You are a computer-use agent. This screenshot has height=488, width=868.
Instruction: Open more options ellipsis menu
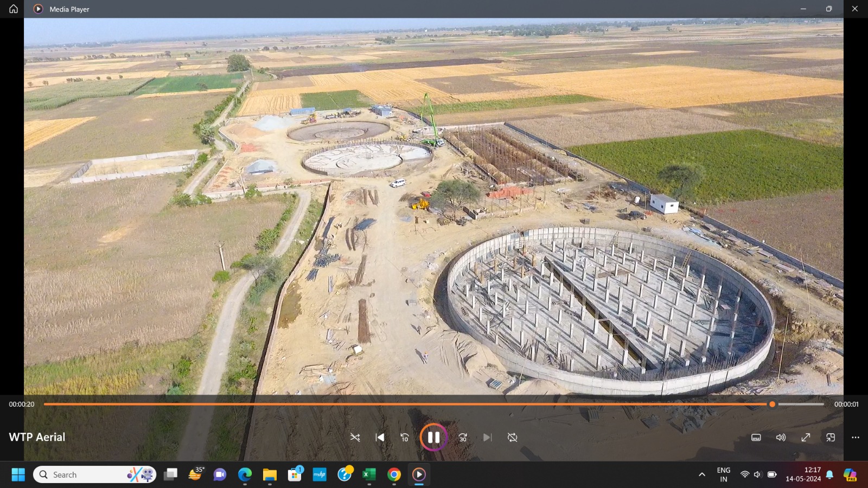pos(856,437)
